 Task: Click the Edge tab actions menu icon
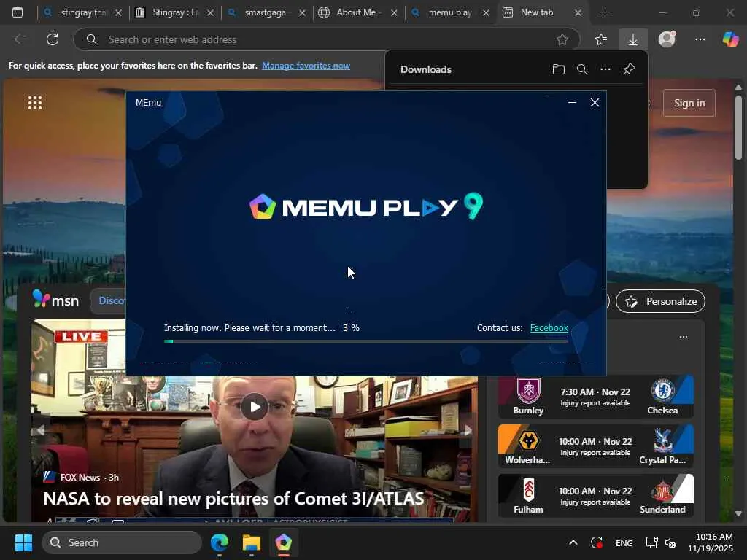click(x=18, y=12)
